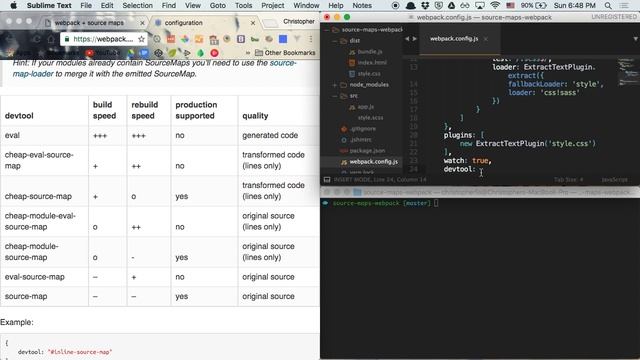Image resolution: width=640 pixels, height=360 pixels.
Task: Switch to the webpack source maps browser tab
Action: click(89, 23)
